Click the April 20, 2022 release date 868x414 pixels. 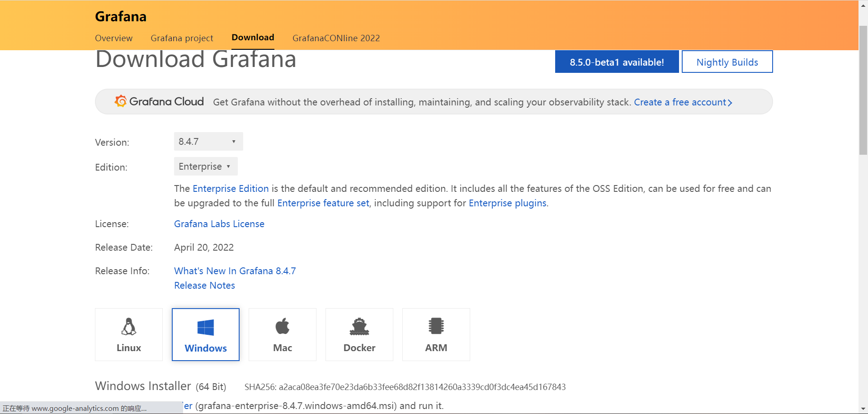204,247
